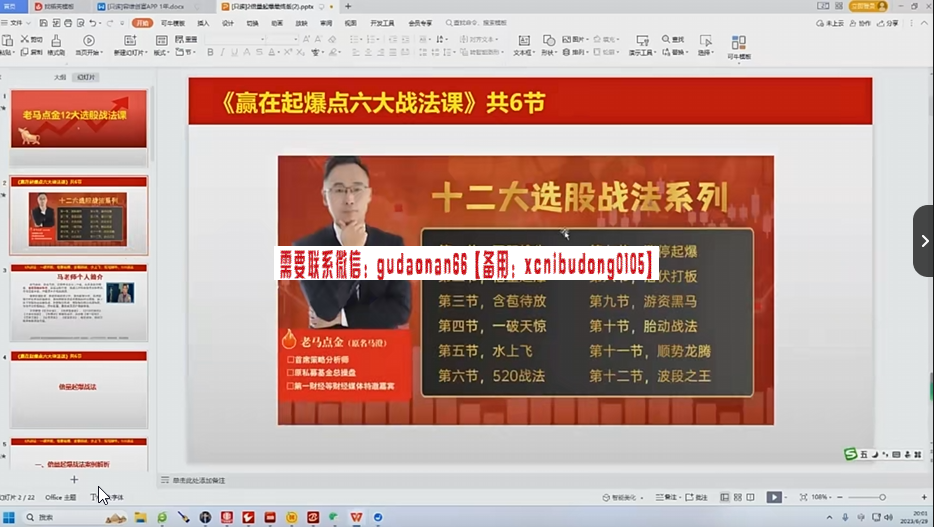Toggle Bold formatting
This screenshot has width=934, height=527.
pyautogui.click(x=210, y=52)
